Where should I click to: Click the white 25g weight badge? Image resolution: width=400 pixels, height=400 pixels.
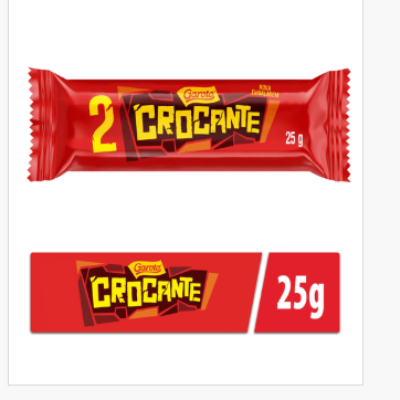pyautogui.click(x=297, y=293)
